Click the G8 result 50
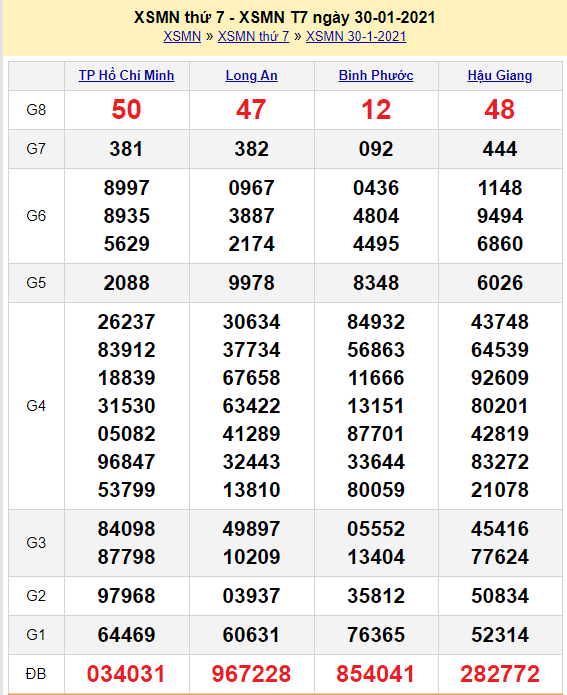The width and height of the screenshot is (567, 695). 126,109
